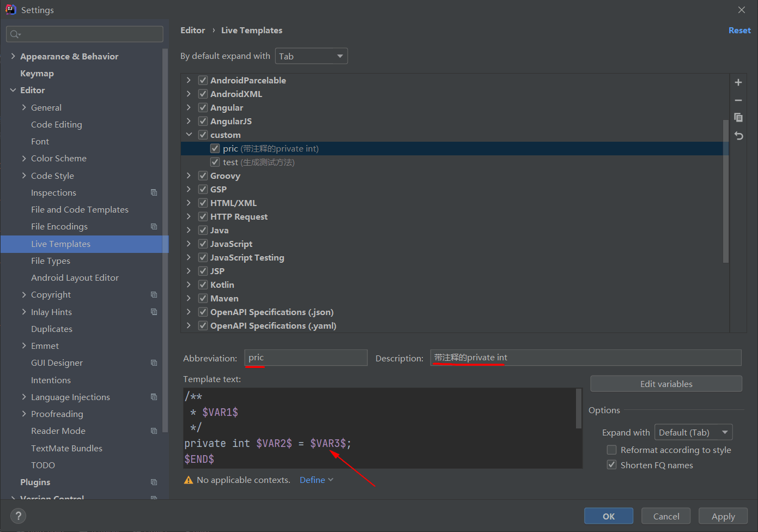Click the project-level icon next to Reader Mode
The height and width of the screenshot is (532, 758).
point(154,431)
